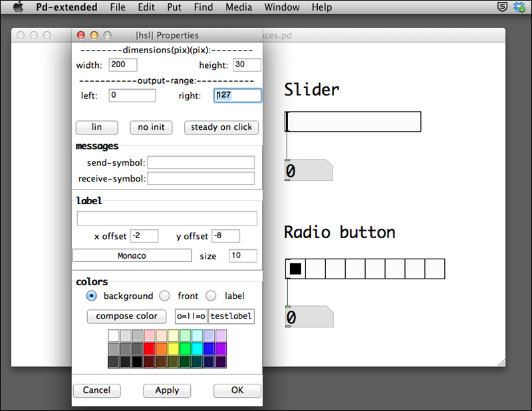The width and height of the screenshot is (532, 411).
Task: Click the horizontal slider under the Slider heading
Action: (352, 122)
